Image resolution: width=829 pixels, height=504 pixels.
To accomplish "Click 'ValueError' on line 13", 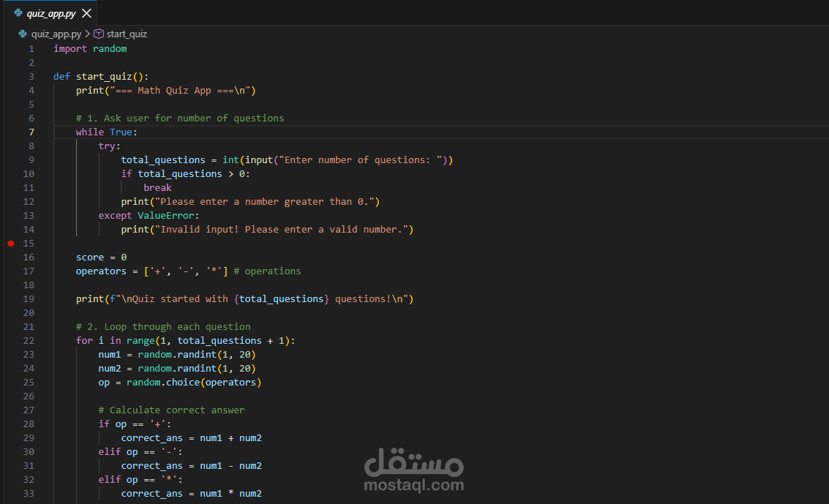I will coord(166,216).
